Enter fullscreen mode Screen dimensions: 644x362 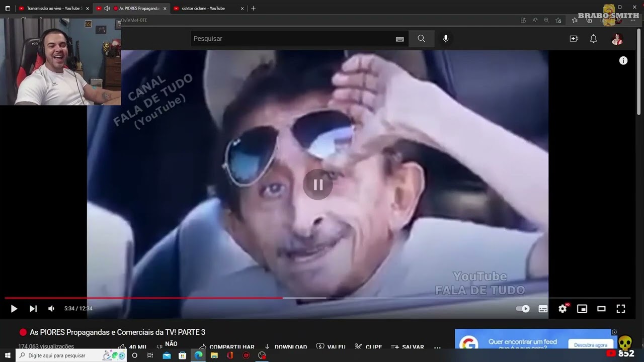coord(621,309)
